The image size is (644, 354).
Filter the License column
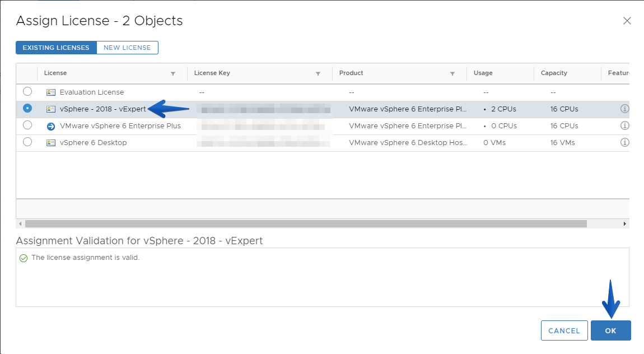173,73
